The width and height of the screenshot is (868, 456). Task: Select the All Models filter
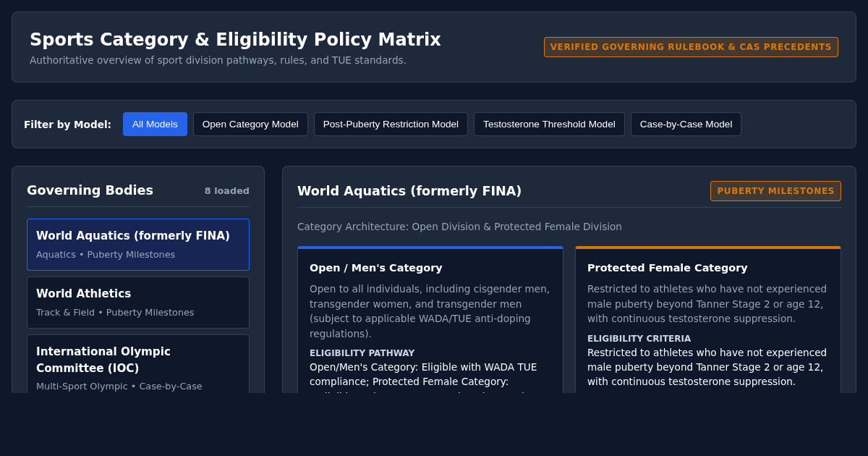tap(155, 124)
